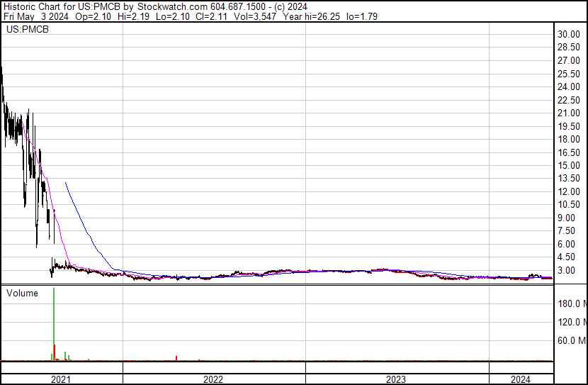Select the 6.00 price axis label
Viewport: 588px width, 385px height.
pyautogui.click(x=566, y=244)
